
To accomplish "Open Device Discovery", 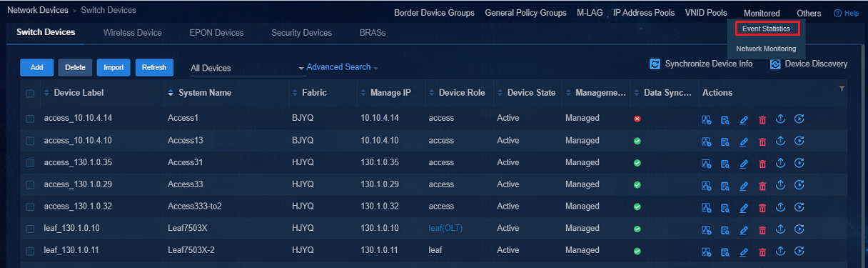I will click(x=809, y=64).
